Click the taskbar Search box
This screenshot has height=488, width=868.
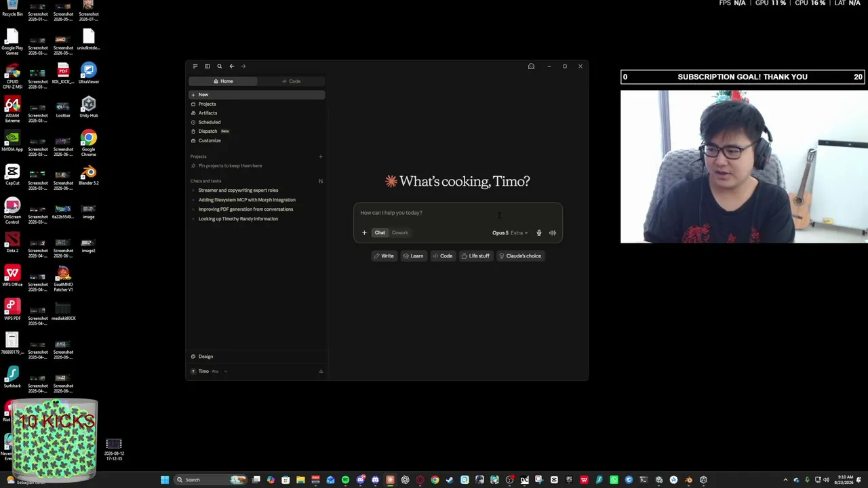click(210, 480)
